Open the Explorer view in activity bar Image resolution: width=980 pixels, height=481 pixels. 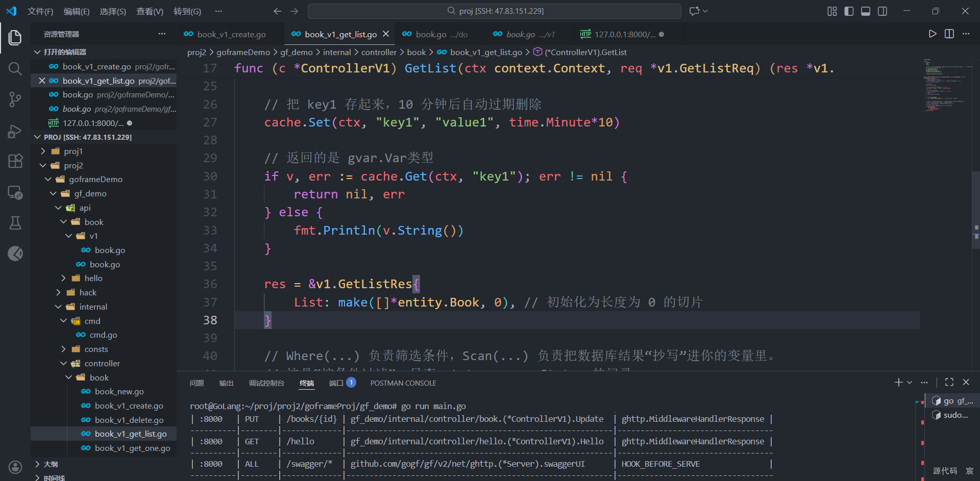15,37
